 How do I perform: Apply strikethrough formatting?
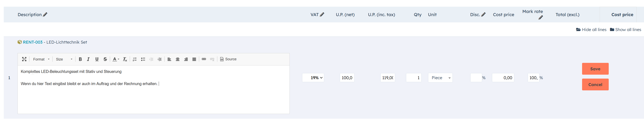[x=105, y=59]
